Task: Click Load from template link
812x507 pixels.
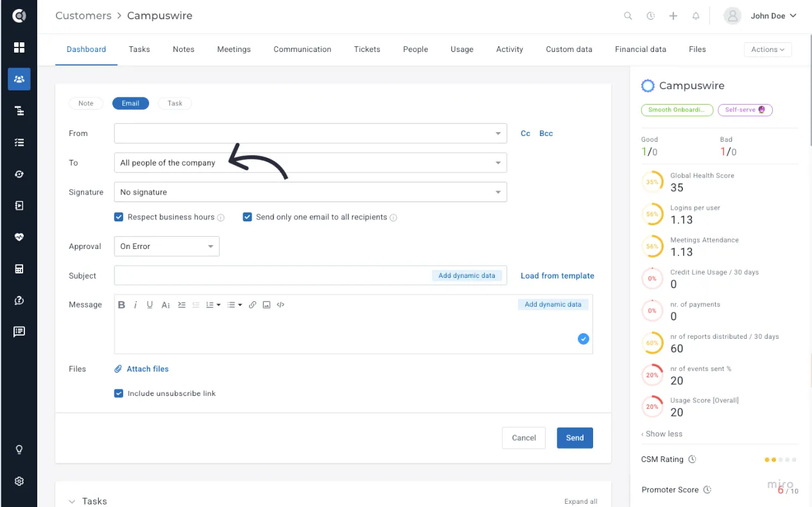Action: (557, 276)
